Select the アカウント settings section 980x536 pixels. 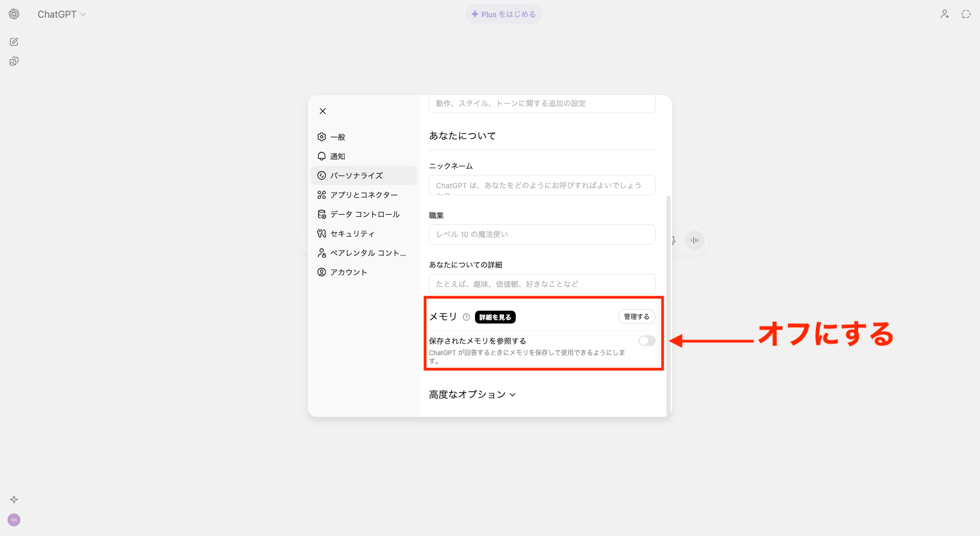[x=348, y=272]
